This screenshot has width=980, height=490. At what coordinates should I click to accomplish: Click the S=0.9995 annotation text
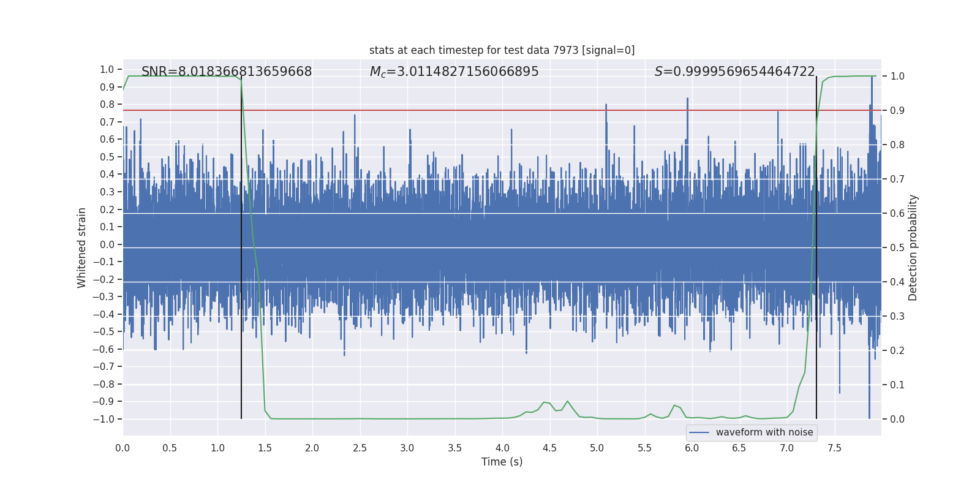[734, 72]
